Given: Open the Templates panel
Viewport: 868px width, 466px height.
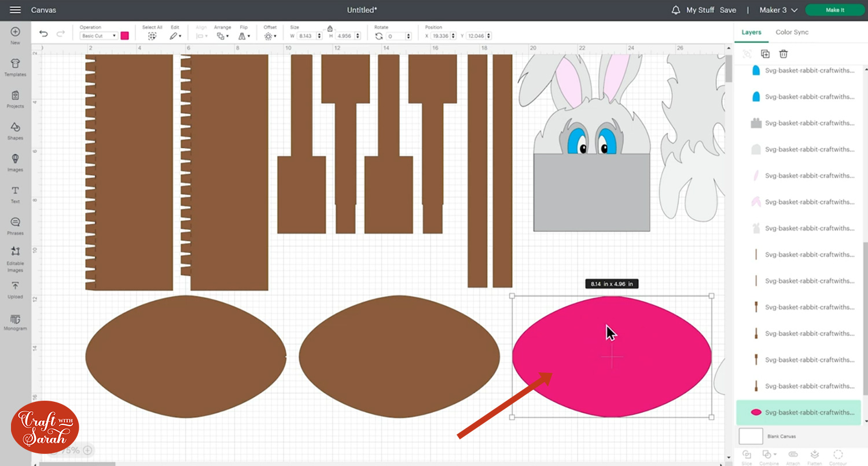Looking at the screenshot, I should (x=15, y=66).
